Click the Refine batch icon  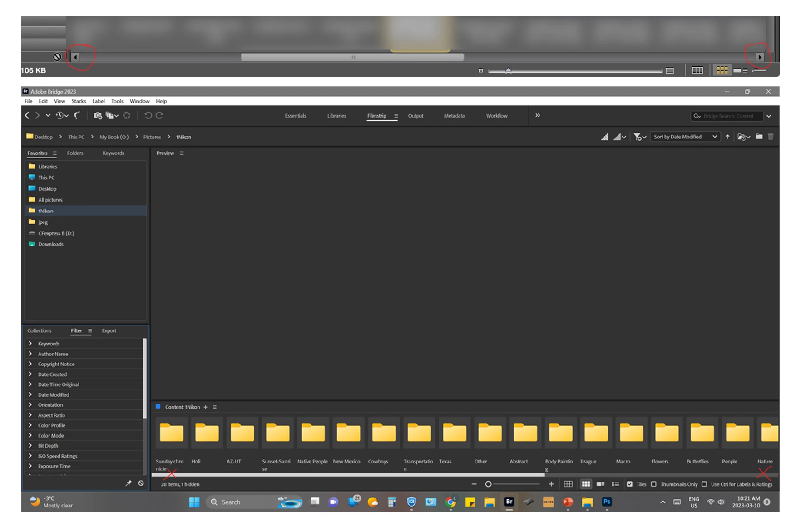coord(112,116)
